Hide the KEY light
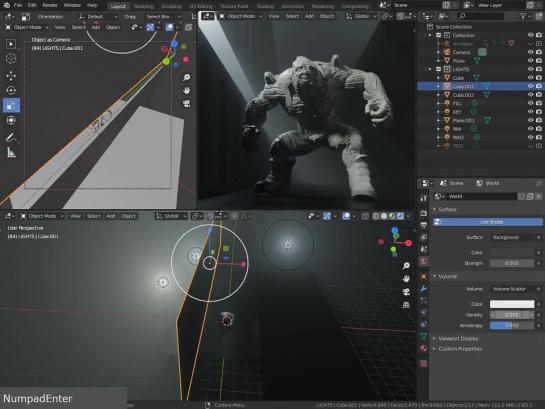Screen dimensions: 545x409 pyautogui.click(x=530, y=112)
